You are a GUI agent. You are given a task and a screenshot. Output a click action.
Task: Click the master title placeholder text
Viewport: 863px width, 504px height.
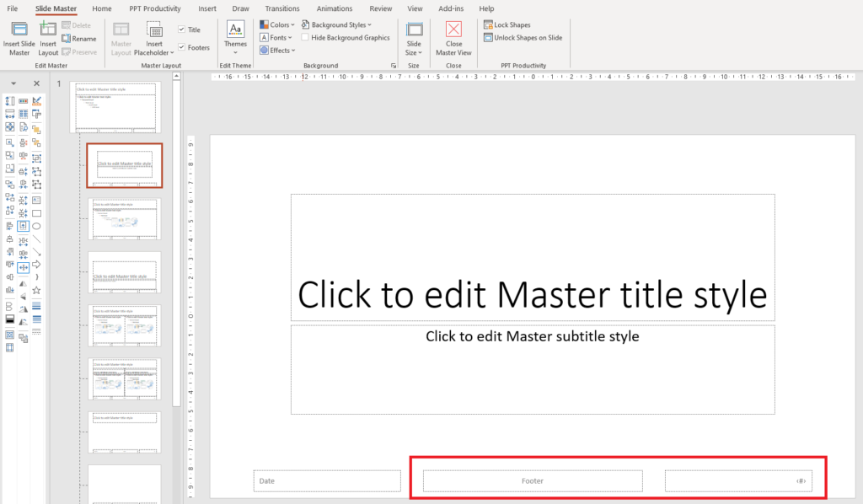click(x=533, y=294)
